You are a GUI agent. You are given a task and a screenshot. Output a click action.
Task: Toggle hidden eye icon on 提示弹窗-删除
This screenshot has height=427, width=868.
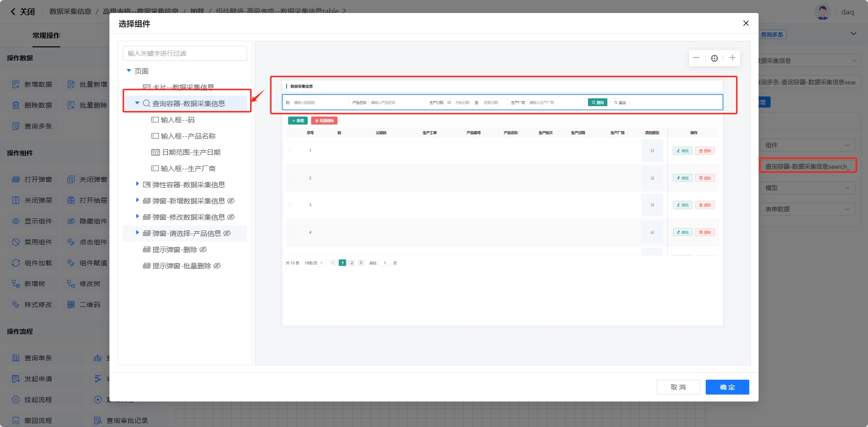coord(203,249)
